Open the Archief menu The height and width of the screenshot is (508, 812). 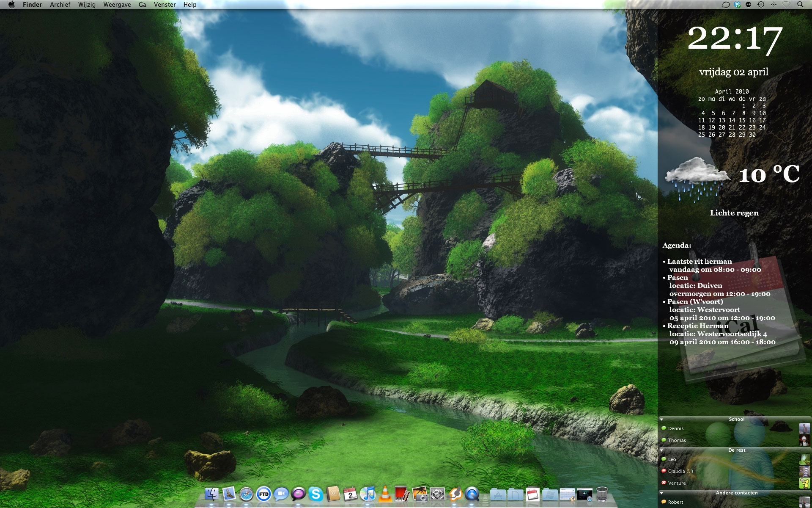pyautogui.click(x=60, y=5)
